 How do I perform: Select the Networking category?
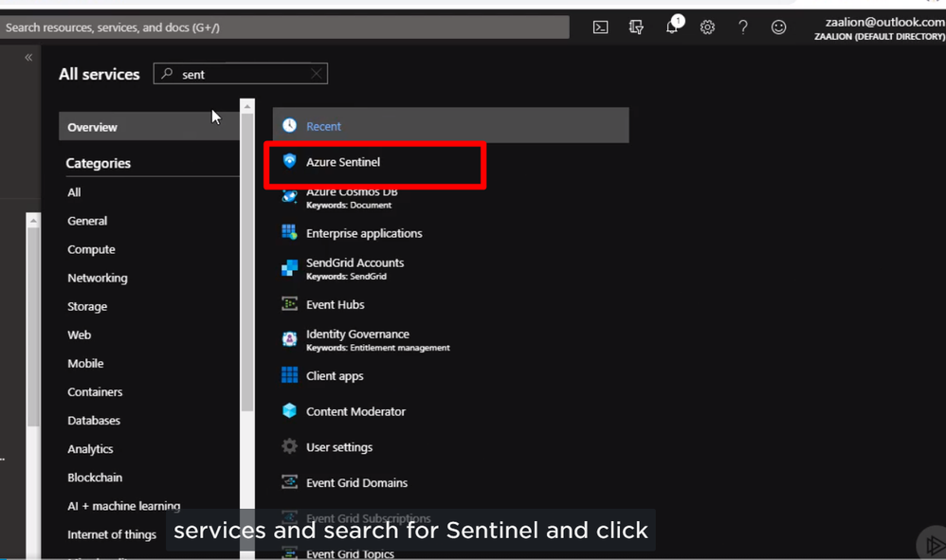pos(98,278)
